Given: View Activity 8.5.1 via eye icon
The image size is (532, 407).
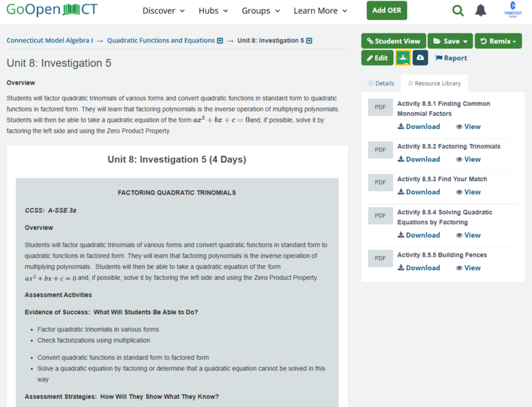Looking at the screenshot, I should click(x=468, y=126).
